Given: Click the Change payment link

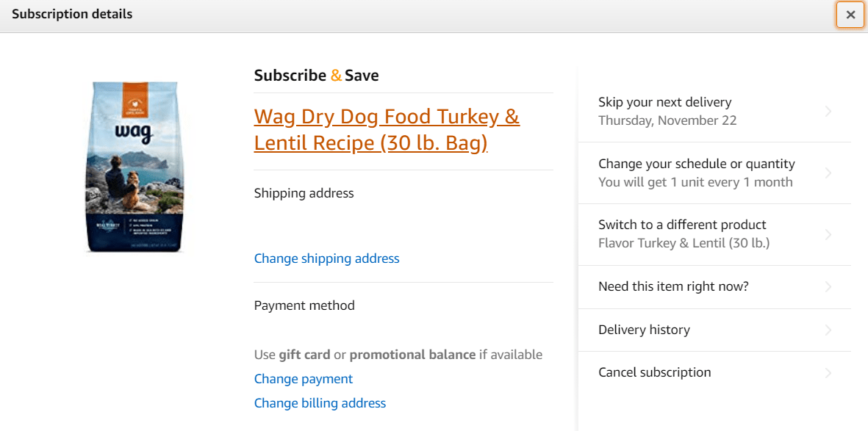Looking at the screenshot, I should click(x=304, y=379).
